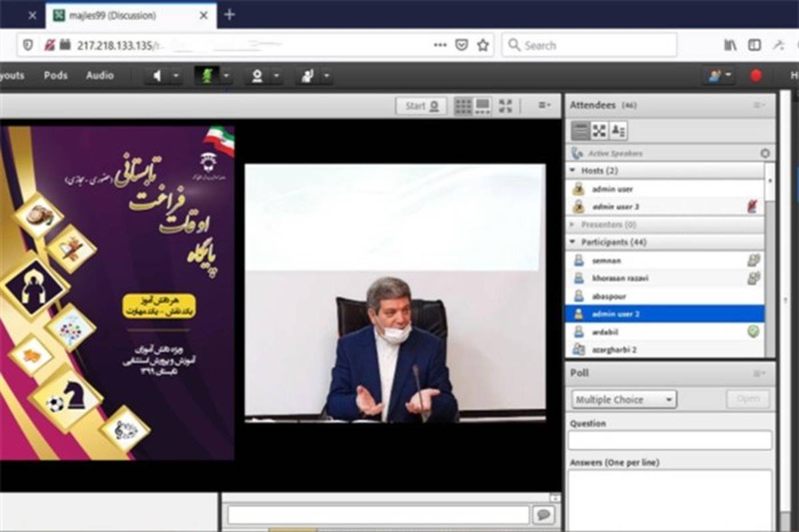The width and height of the screenshot is (799, 532).
Task: Click the red recording indicator
Action: pyautogui.click(x=756, y=76)
